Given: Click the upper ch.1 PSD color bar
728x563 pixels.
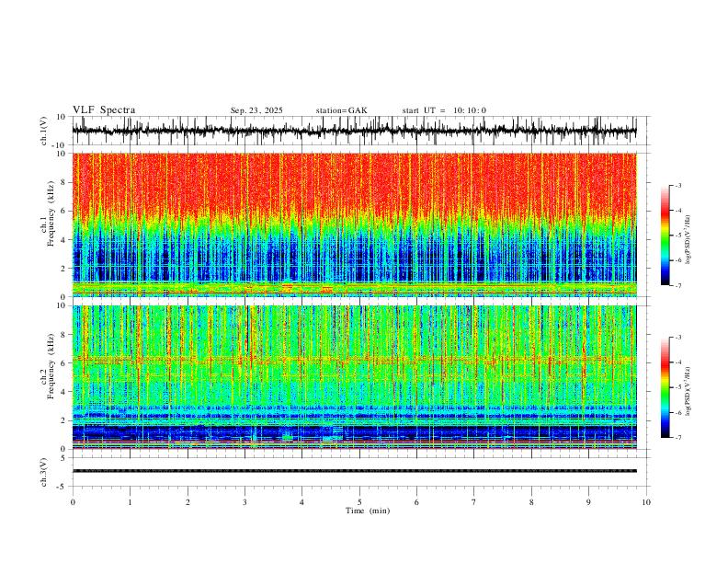Looking at the screenshot, I should pyautogui.click(x=665, y=236).
